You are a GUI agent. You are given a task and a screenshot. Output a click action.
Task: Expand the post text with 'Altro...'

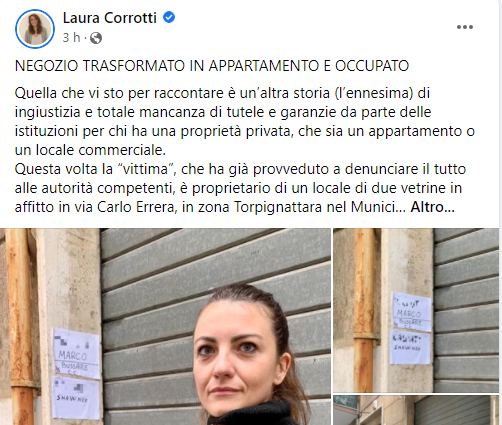click(432, 207)
